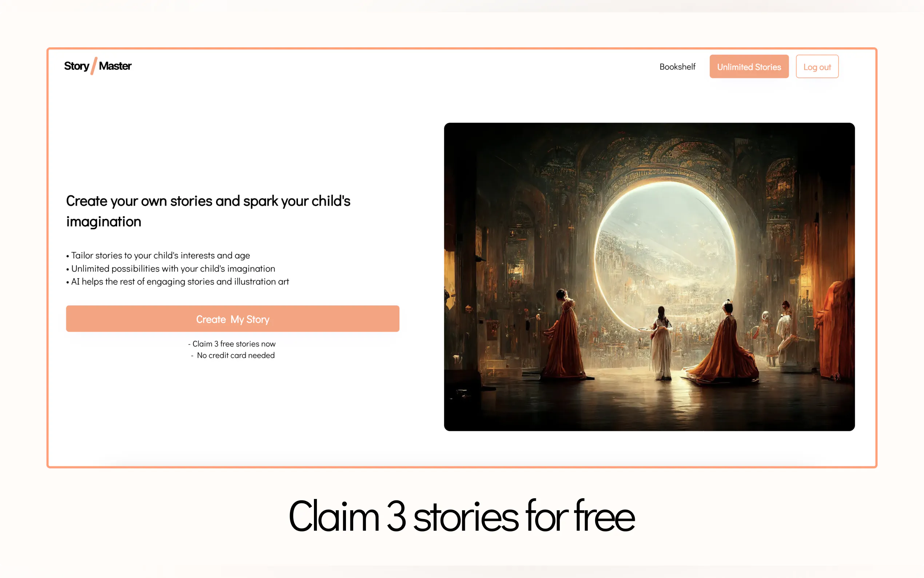Image resolution: width=924 pixels, height=578 pixels.
Task: Click the word 'Master' in the logo
Action: [x=115, y=66]
